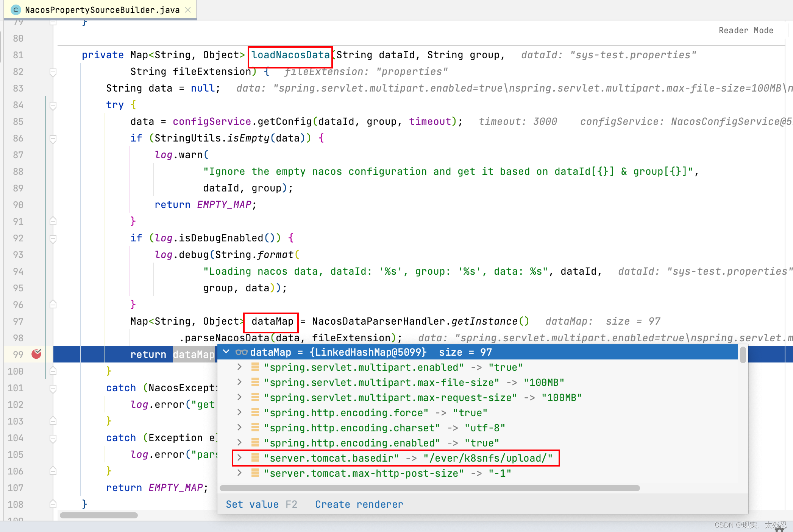
Task: Click the timeout argument on line 85
Action: (x=430, y=121)
